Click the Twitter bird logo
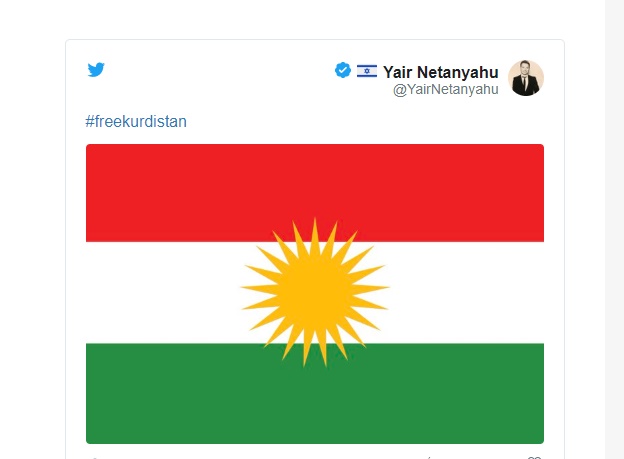 click(x=96, y=70)
